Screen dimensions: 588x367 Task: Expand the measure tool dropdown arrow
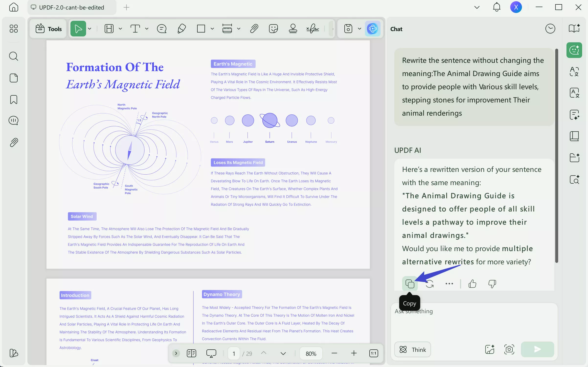pos(239,29)
